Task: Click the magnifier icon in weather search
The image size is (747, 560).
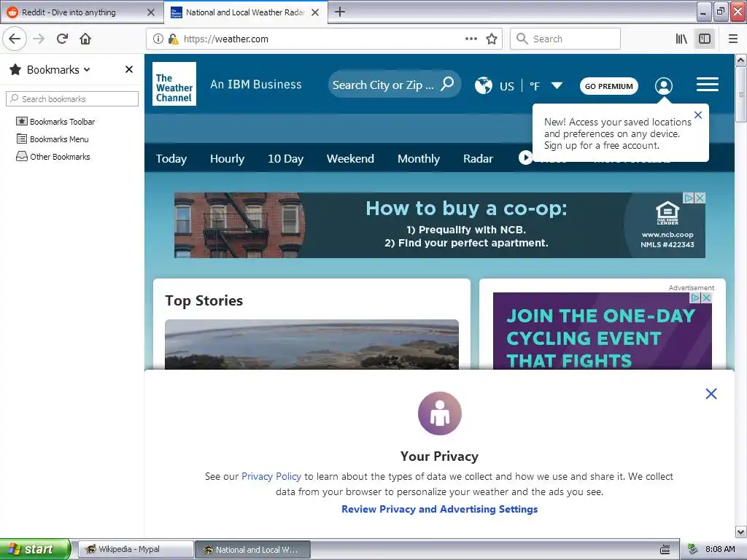Action: click(447, 84)
